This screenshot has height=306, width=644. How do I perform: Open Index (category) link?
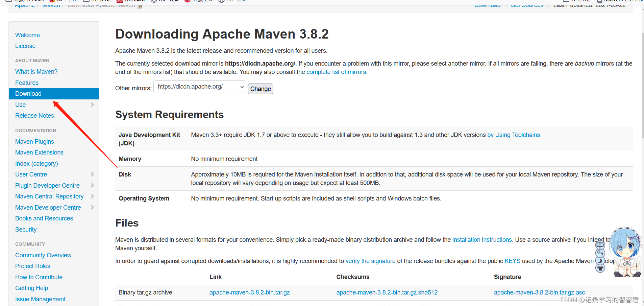coord(36,164)
